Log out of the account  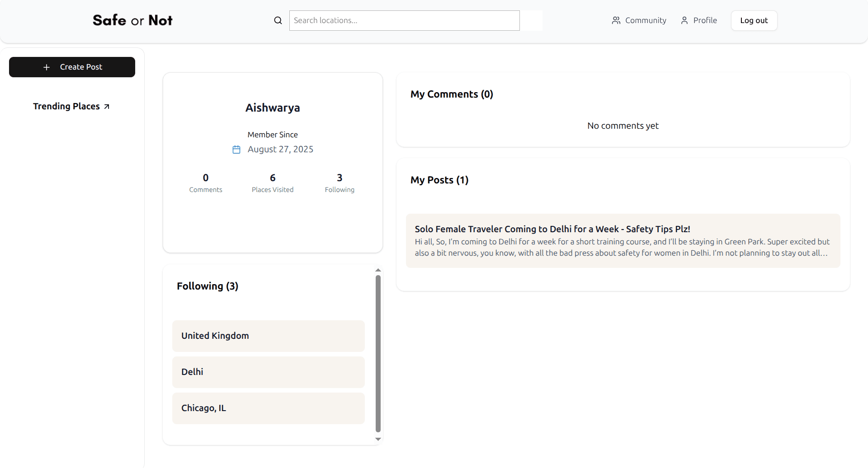(x=754, y=20)
